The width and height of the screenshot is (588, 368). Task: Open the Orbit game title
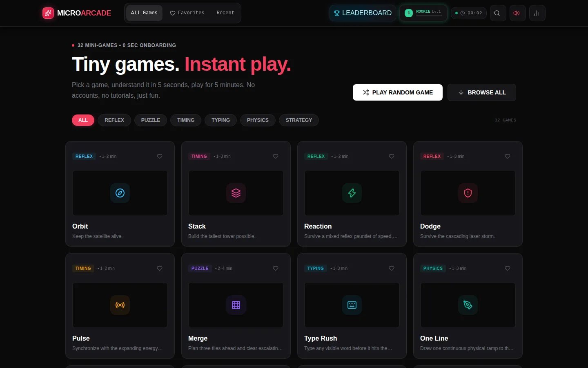tap(80, 226)
